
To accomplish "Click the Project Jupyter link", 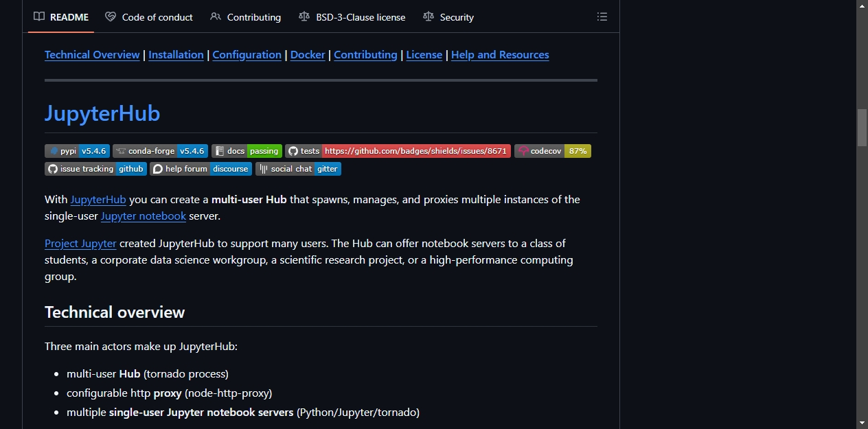I will tap(80, 244).
